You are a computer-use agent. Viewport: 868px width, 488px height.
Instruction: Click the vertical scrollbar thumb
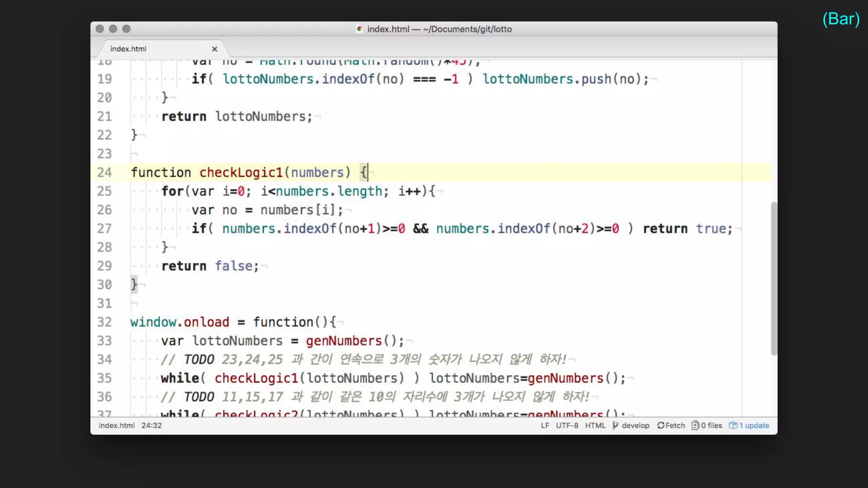774,279
